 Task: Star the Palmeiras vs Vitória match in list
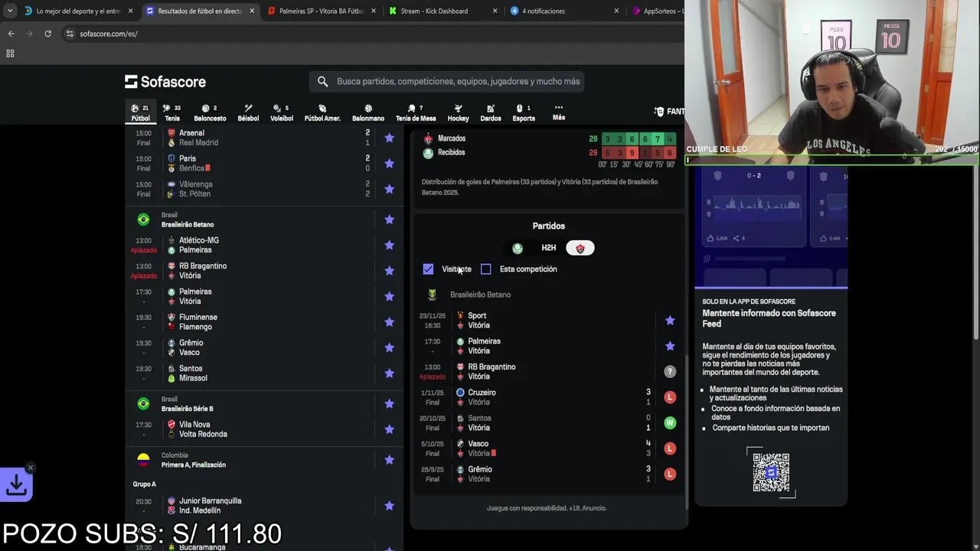pos(389,296)
